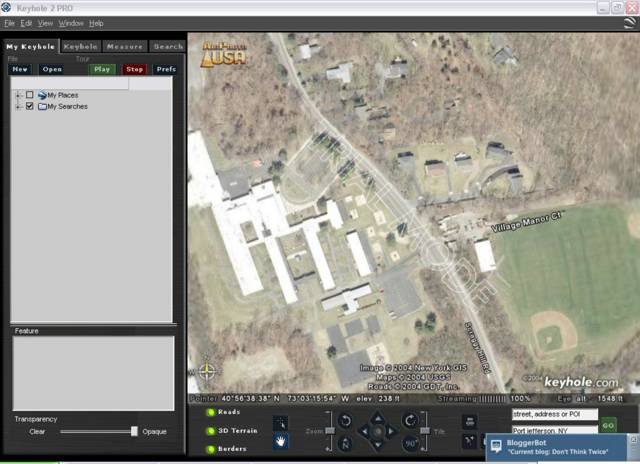Click the My Searches label
The width and height of the screenshot is (640, 464).
click(x=67, y=107)
